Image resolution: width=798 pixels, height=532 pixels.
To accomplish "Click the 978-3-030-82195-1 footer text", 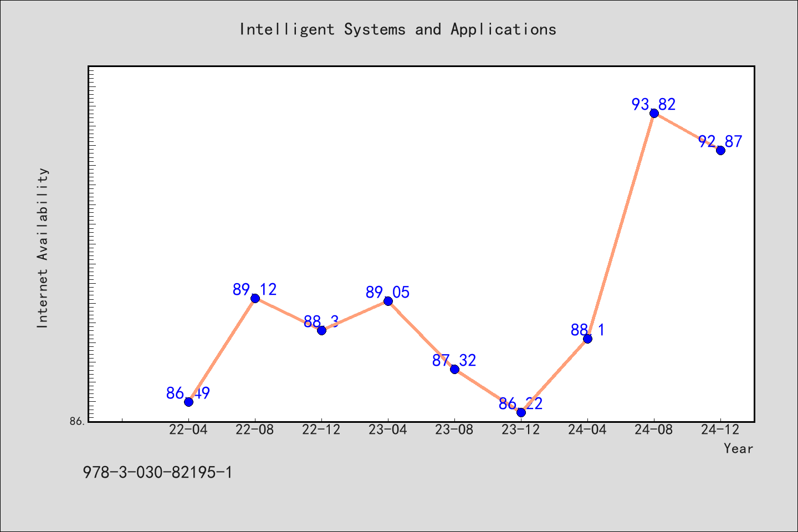I will pos(157,473).
